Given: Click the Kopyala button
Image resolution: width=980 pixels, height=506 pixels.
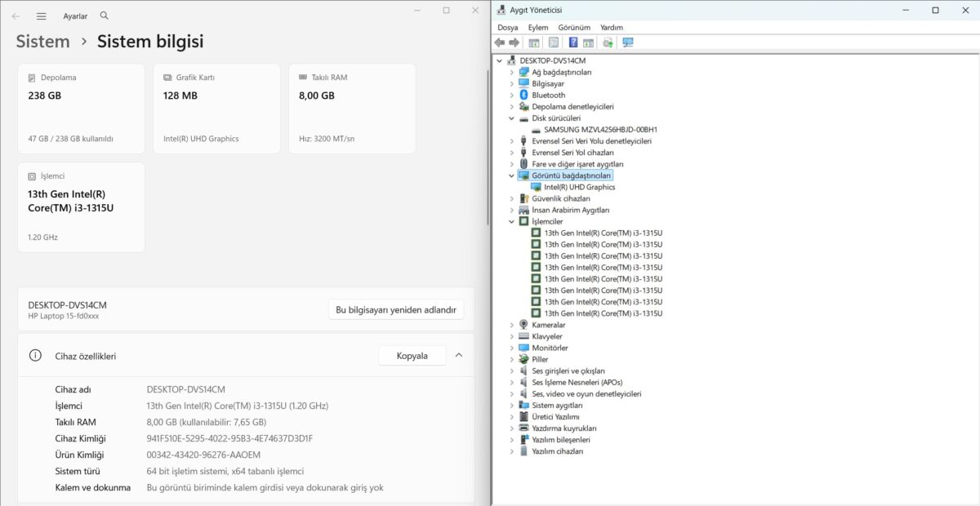Looking at the screenshot, I should 412,355.
